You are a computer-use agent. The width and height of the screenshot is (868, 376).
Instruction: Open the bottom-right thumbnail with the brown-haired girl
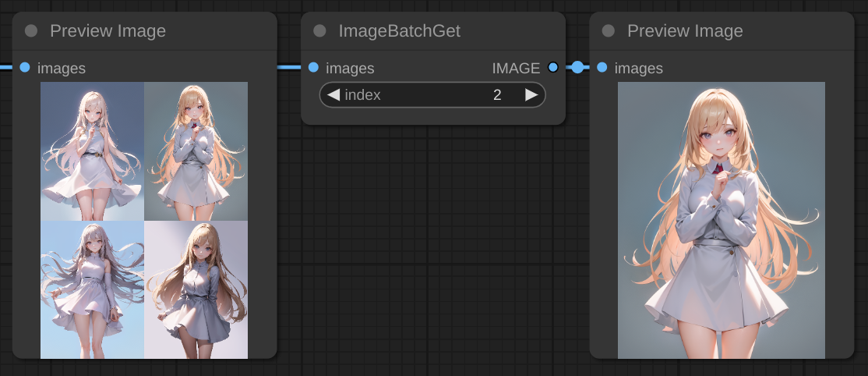(x=196, y=289)
